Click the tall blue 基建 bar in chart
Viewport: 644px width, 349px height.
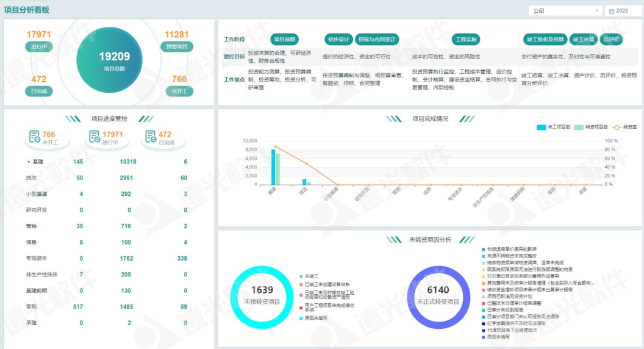point(273,167)
